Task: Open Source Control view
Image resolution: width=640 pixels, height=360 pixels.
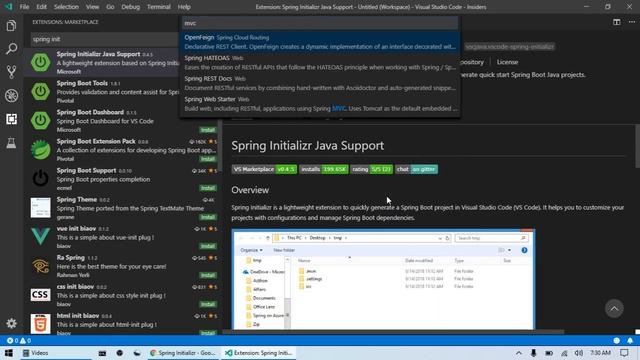Action: click(11, 72)
